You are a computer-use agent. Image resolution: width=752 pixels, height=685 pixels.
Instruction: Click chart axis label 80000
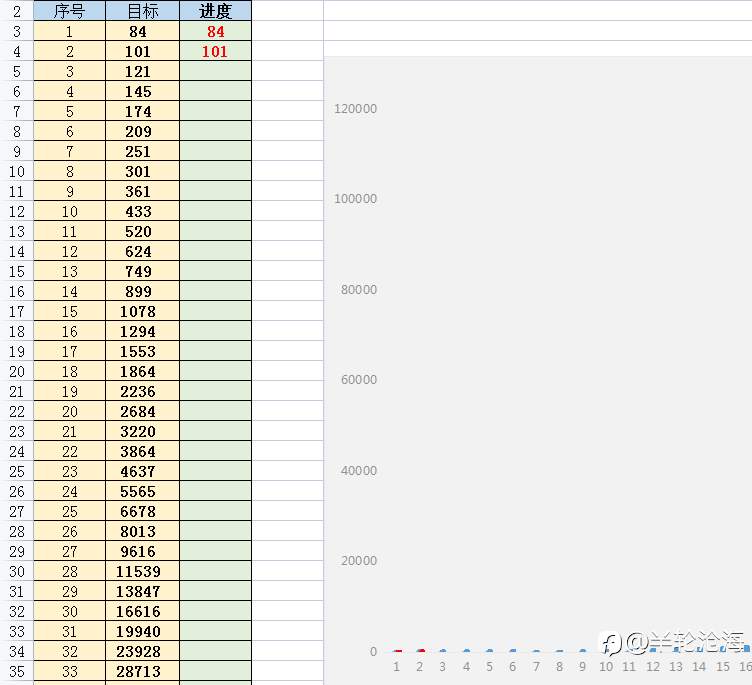pos(359,289)
